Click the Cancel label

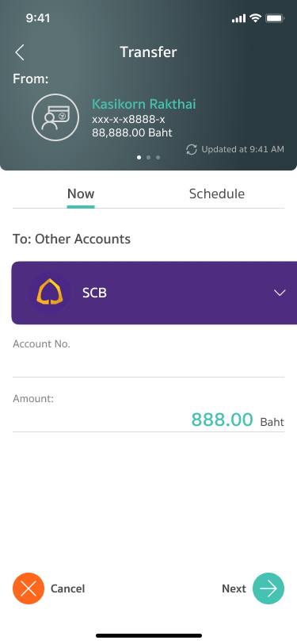click(x=67, y=588)
